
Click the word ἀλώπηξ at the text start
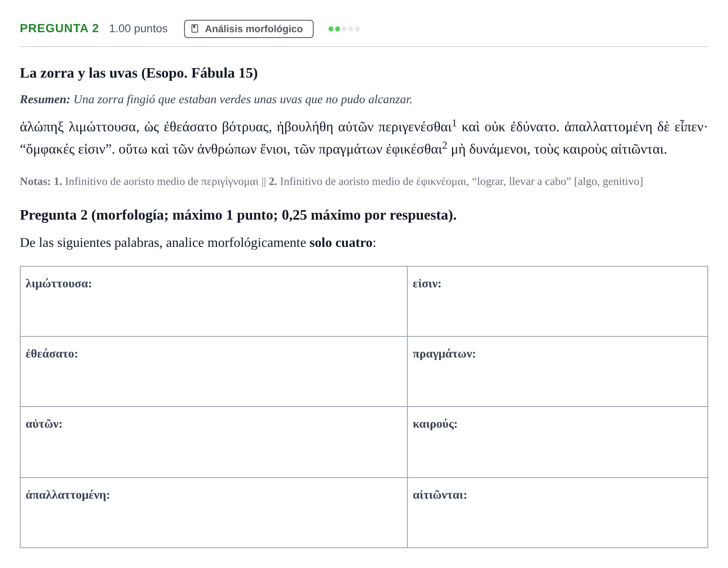(42, 127)
